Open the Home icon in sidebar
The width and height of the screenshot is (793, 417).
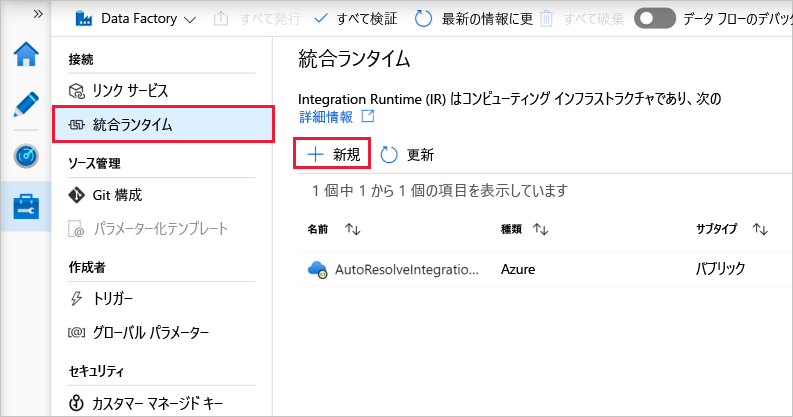coord(26,55)
